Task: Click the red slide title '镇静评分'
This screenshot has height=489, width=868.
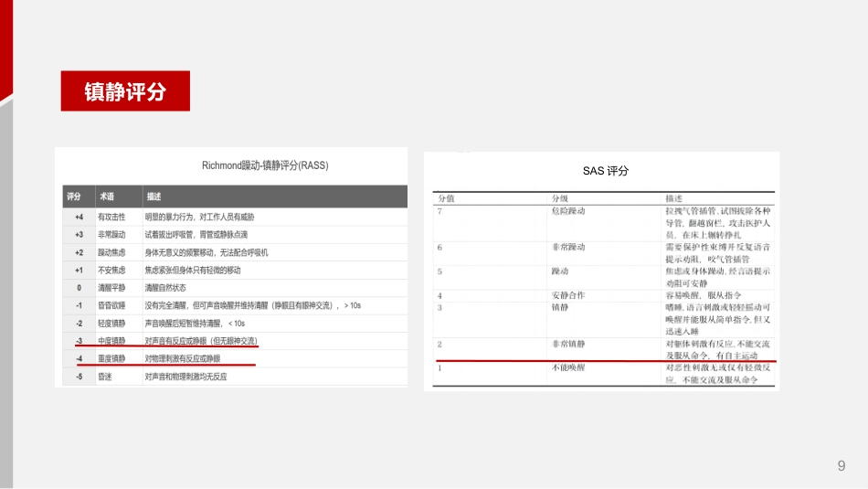Action: pyautogui.click(x=125, y=91)
